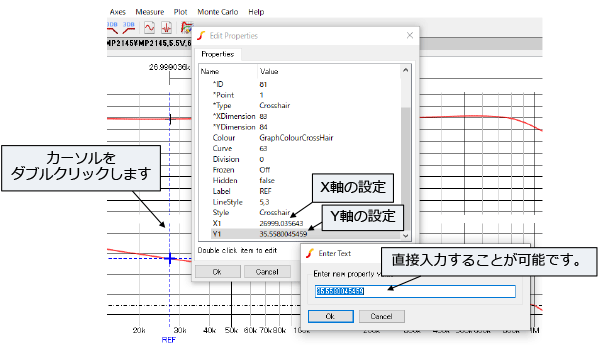Click the 26999.035643 X1 value
The height and width of the screenshot is (360, 600).
click(x=281, y=223)
